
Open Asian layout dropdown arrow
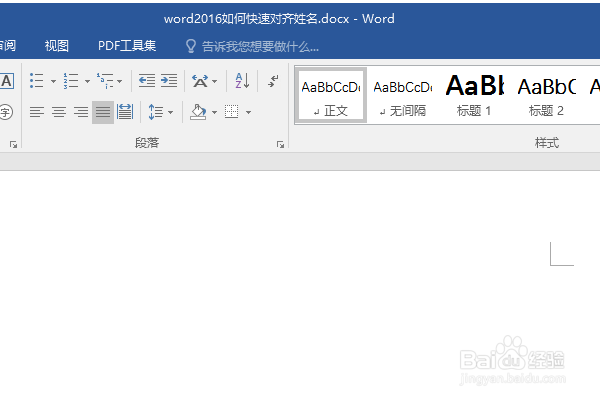(x=214, y=81)
